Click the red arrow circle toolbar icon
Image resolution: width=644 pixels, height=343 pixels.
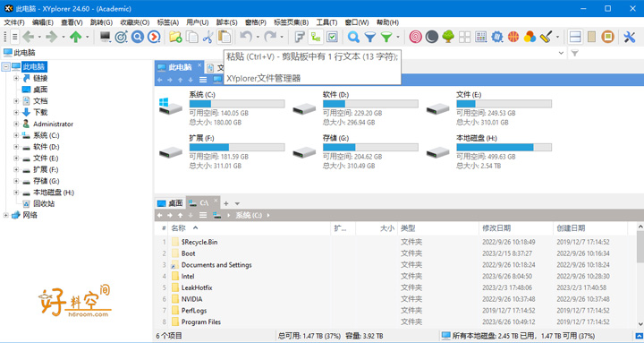coord(154,37)
